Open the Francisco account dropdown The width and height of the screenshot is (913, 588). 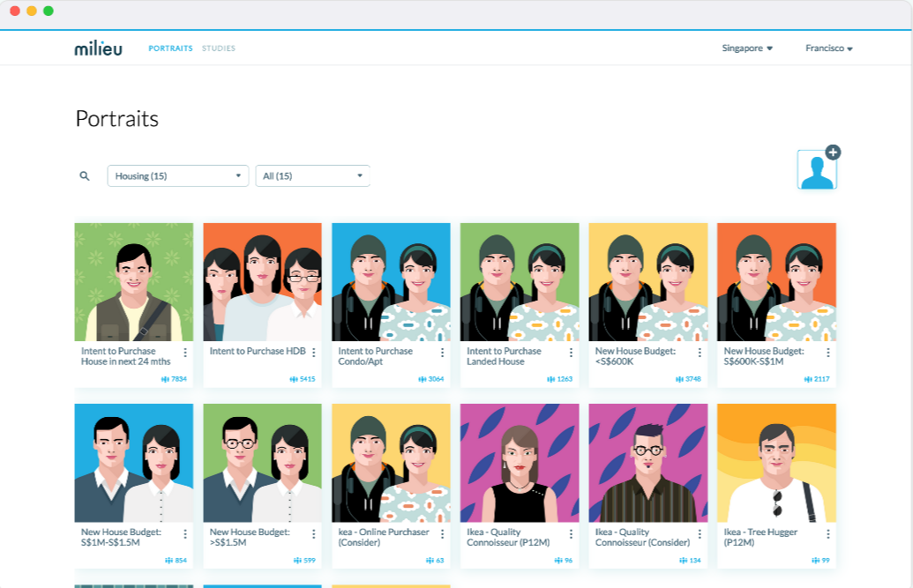point(827,48)
